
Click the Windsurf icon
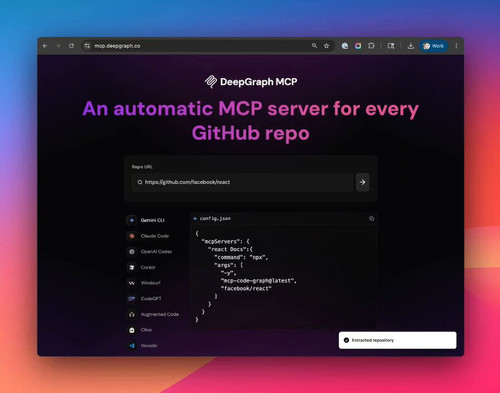click(x=132, y=283)
